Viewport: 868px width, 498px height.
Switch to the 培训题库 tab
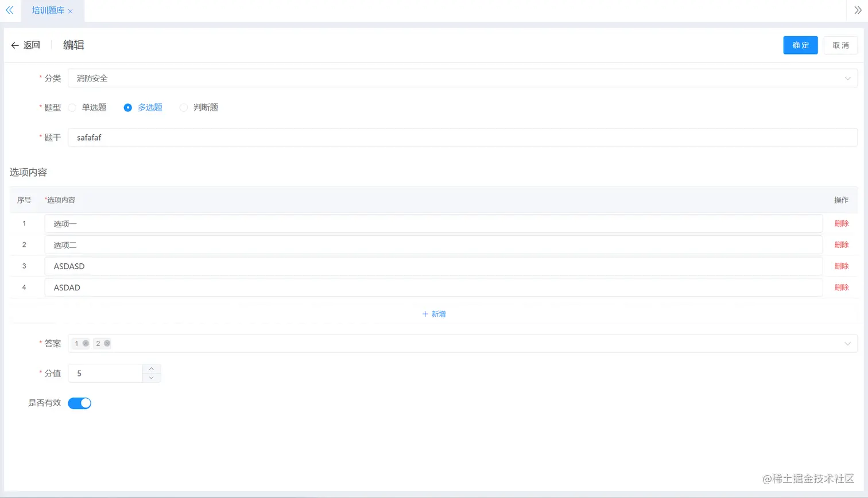pyautogui.click(x=49, y=10)
